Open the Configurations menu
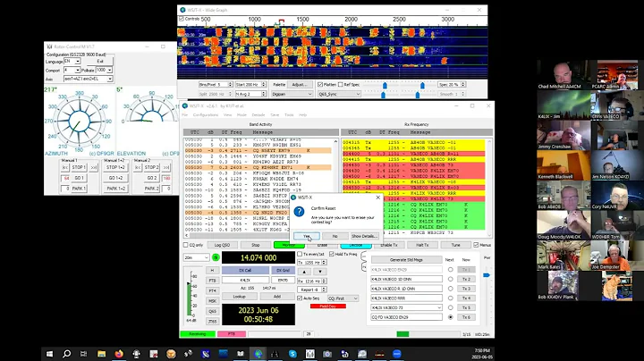This screenshot has height=361, width=644. tap(206, 115)
